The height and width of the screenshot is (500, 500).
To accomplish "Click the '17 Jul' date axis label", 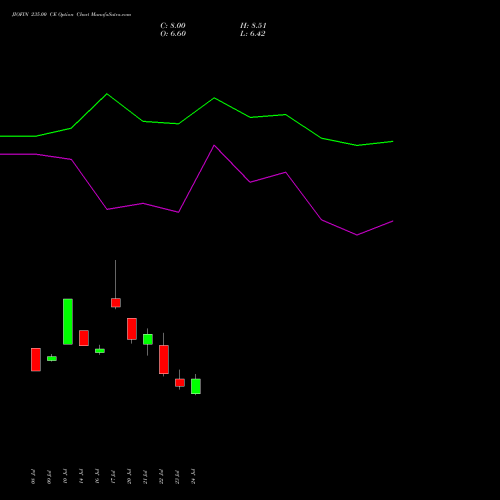I will (x=113, y=477).
